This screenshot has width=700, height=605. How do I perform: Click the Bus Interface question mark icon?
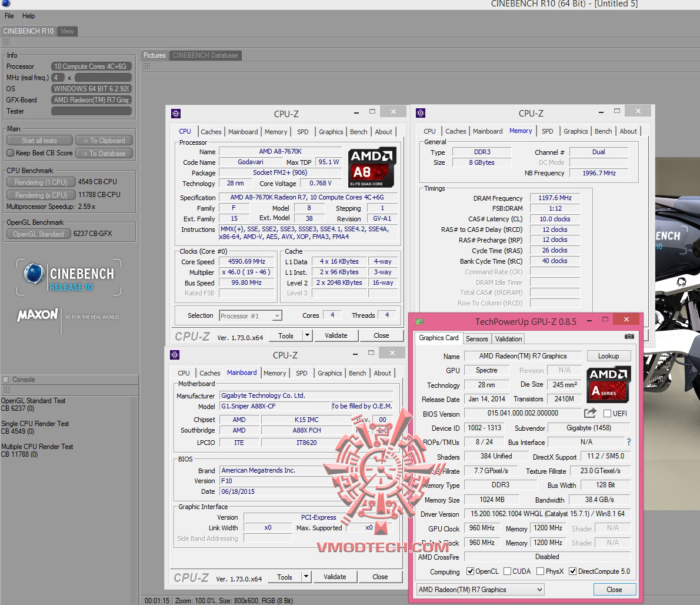[x=629, y=442]
